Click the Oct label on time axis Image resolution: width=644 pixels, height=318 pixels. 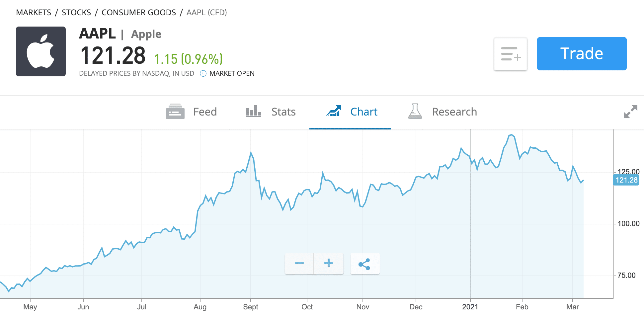point(307,307)
